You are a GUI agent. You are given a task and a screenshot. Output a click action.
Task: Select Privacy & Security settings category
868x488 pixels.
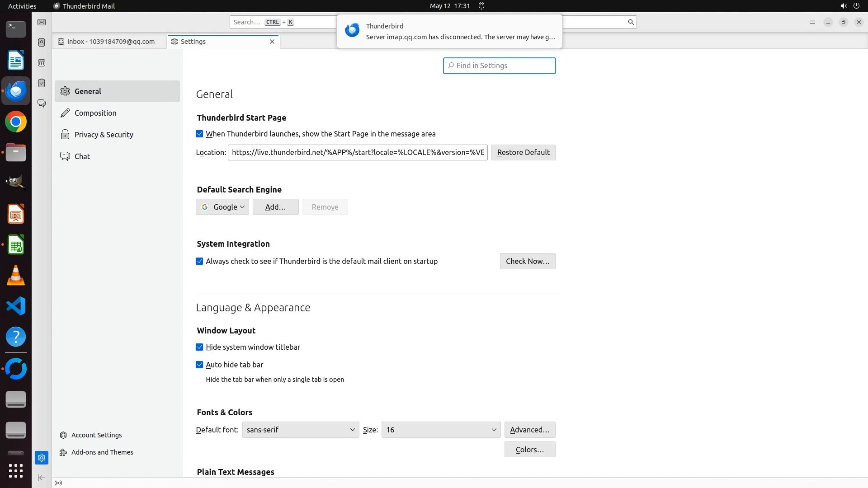click(x=104, y=135)
